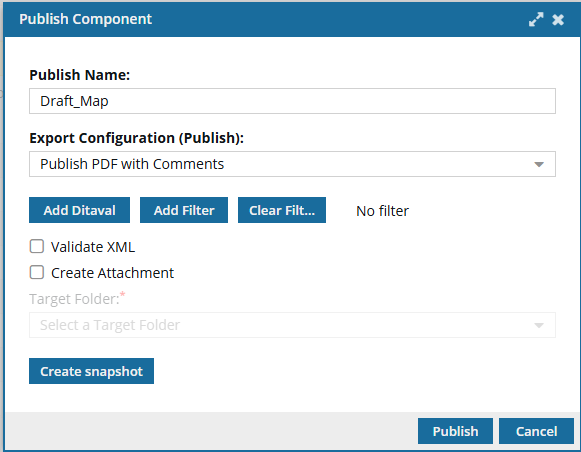Click the Create snapshot button

(x=91, y=371)
